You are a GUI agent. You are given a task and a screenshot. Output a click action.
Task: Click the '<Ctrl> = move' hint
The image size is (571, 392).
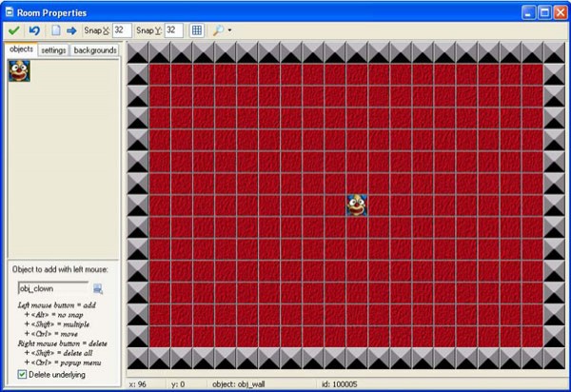click(51, 334)
